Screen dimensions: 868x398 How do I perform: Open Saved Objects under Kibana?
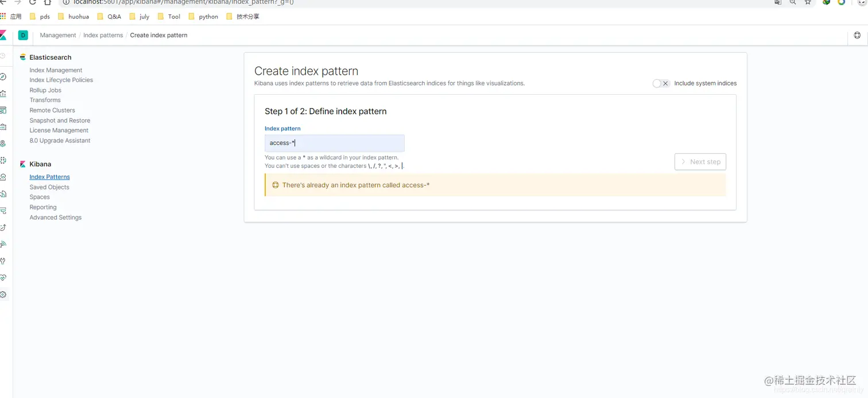coord(49,187)
